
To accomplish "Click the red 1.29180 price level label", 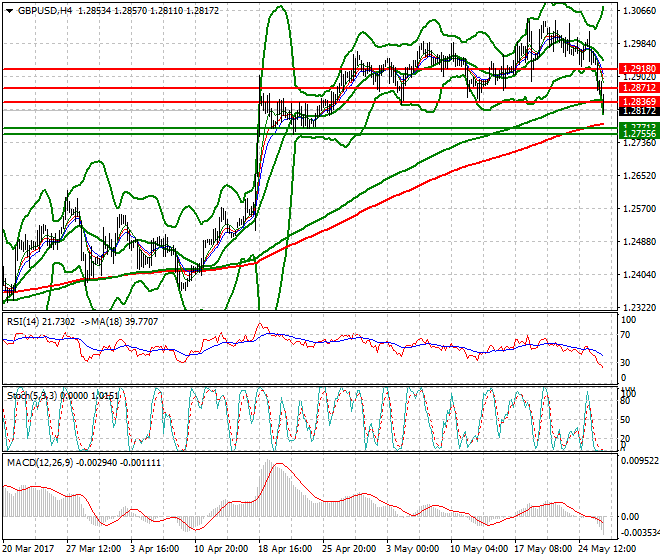I will coord(639,69).
